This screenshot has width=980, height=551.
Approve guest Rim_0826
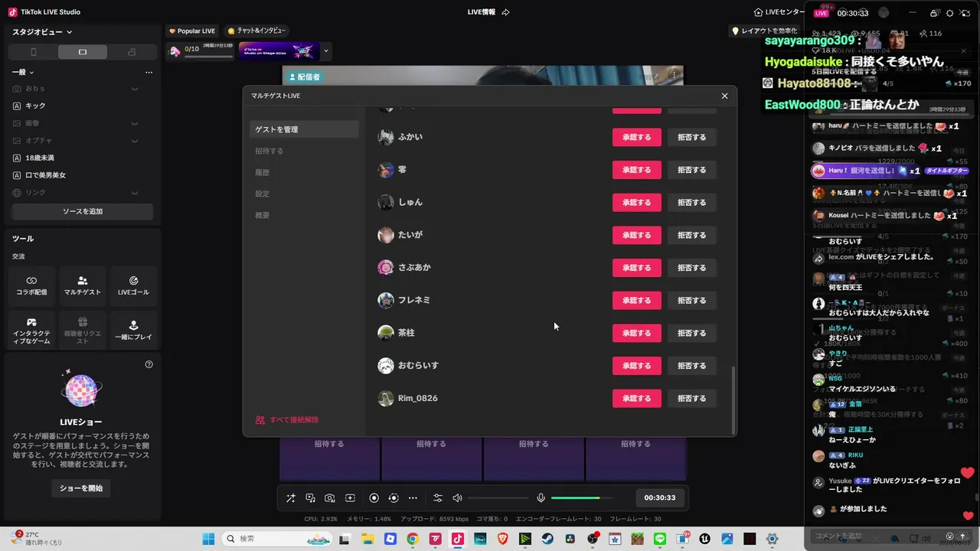point(637,398)
